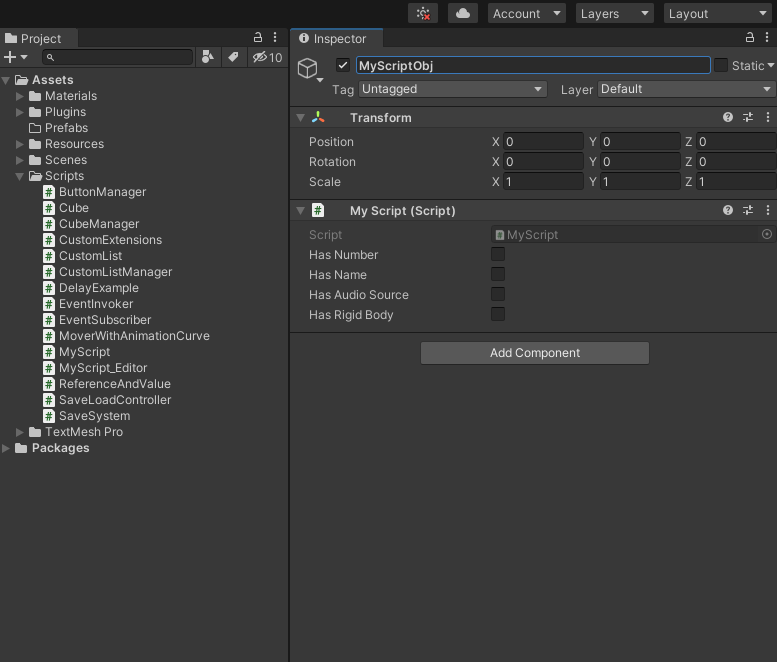Open My Script help reference icon
This screenshot has height=662, width=777.
click(727, 210)
